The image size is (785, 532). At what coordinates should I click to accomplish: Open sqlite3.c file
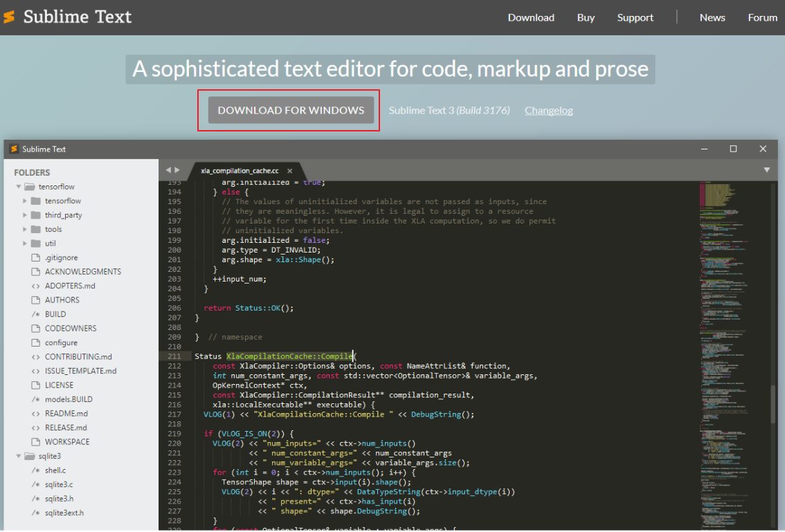tap(59, 484)
